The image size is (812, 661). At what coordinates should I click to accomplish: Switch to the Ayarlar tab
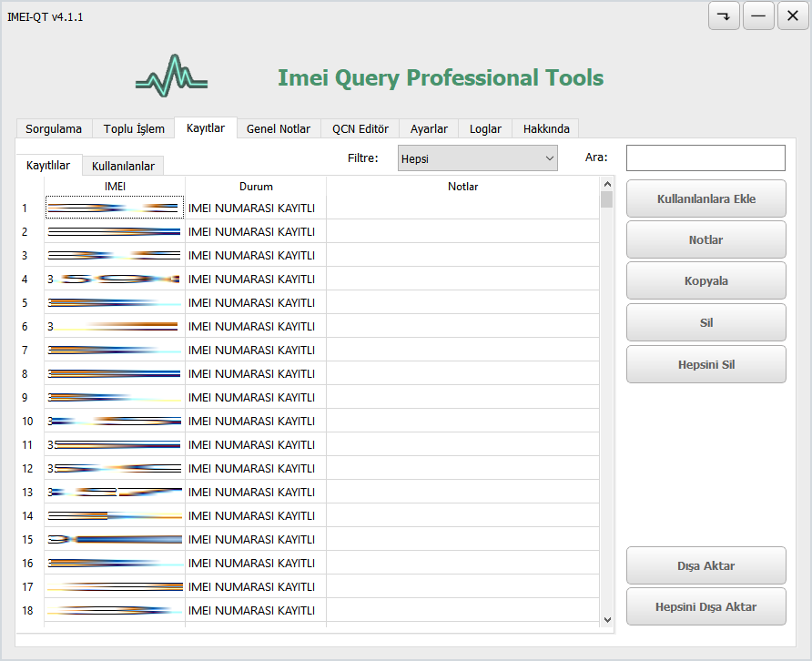(x=429, y=129)
